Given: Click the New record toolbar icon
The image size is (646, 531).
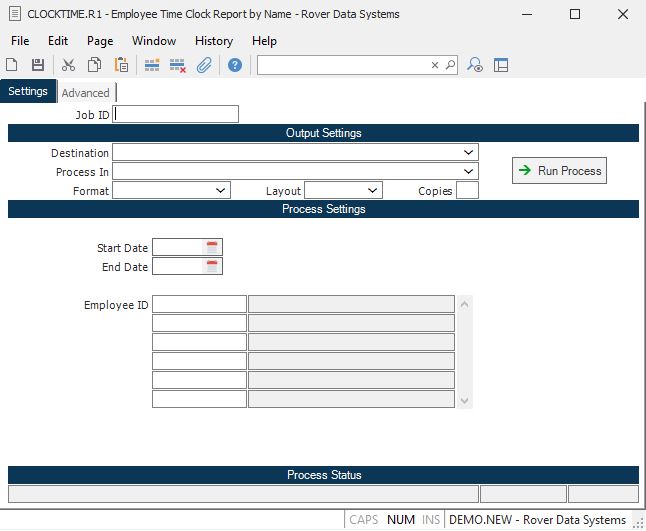Looking at the screenshot, I should tap(12, 65).
